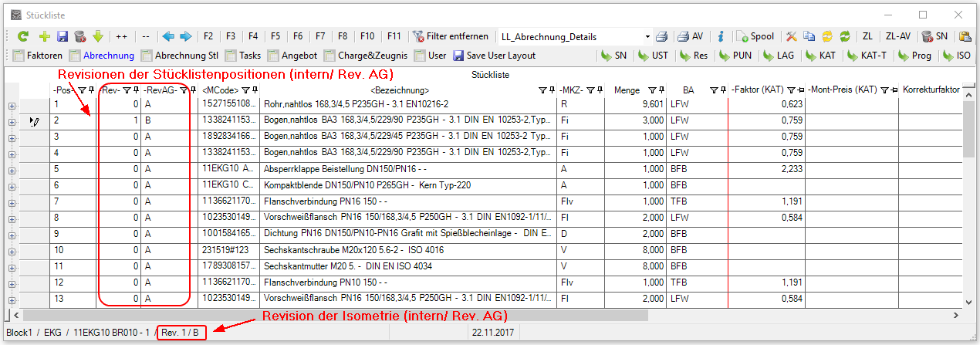This screenshot has width=980, height=345.
Task: Switch to the Faktoren layout
Action: pos(39,56)
